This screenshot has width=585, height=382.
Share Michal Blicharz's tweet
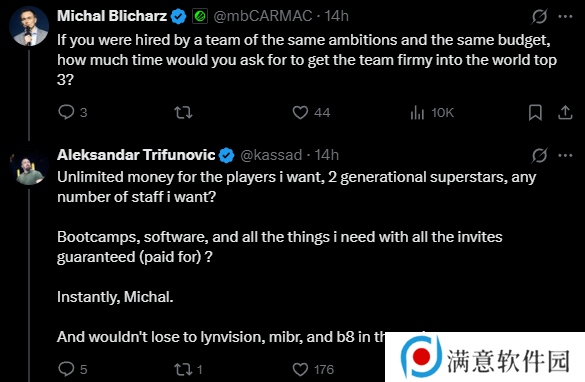tap(565, 112)
